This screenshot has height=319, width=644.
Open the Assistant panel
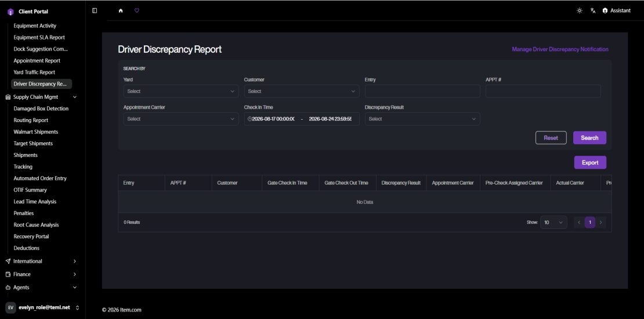[617, 10]
